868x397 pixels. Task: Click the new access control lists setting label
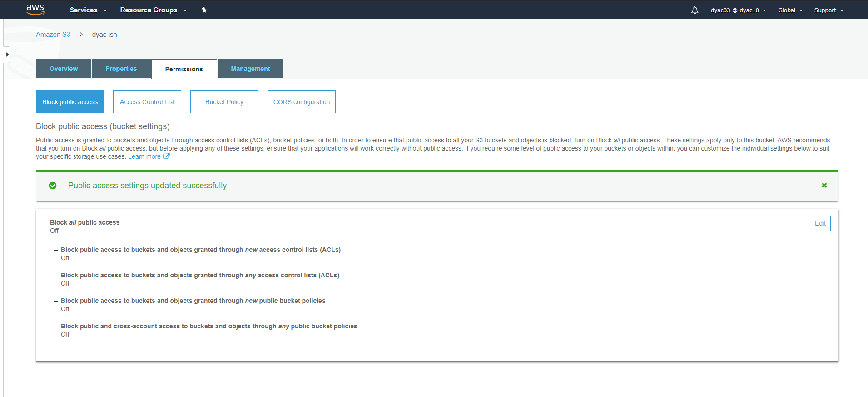tap(201, 250)
